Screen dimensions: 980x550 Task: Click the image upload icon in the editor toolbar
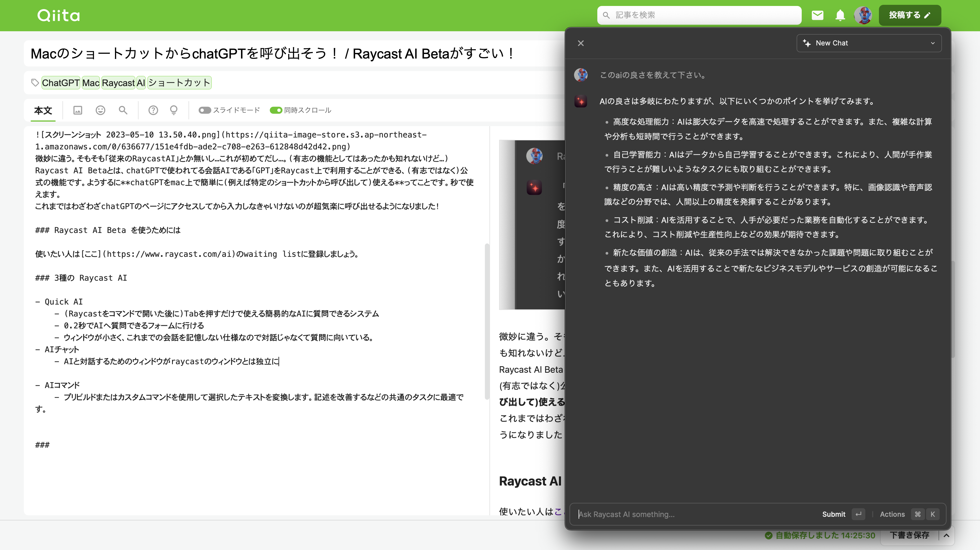point(77,111)
